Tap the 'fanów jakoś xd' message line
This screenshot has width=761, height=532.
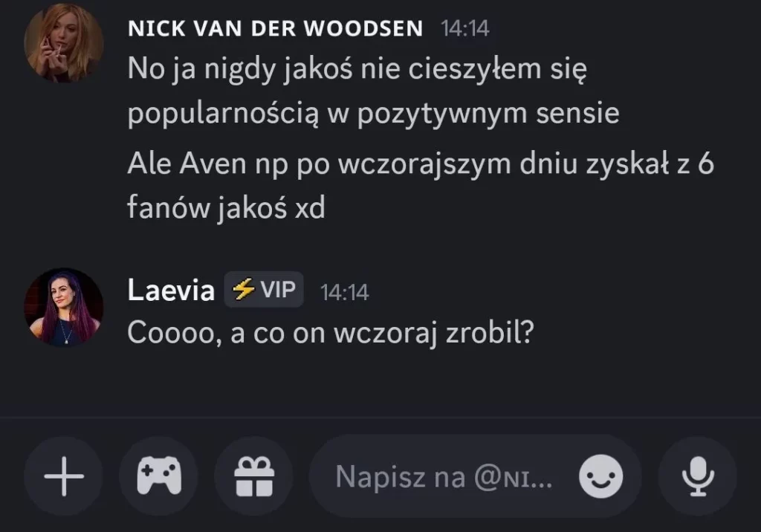click(226, 208)
